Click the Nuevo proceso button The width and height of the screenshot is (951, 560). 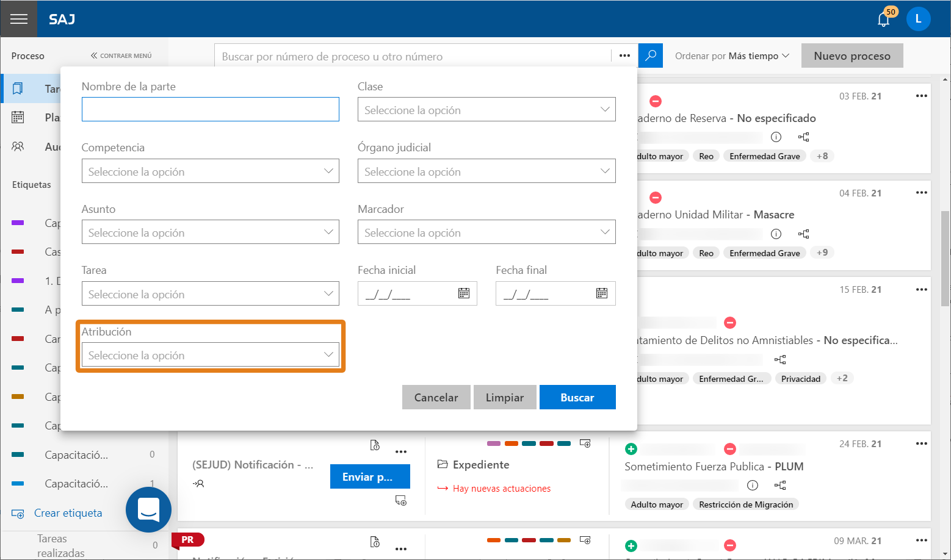coord(852,56)
